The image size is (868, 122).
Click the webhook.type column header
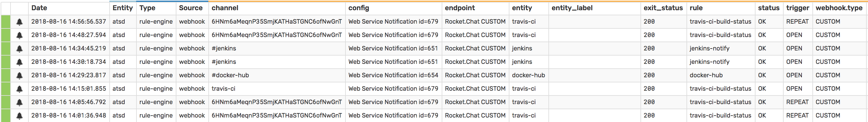(839, 8)
